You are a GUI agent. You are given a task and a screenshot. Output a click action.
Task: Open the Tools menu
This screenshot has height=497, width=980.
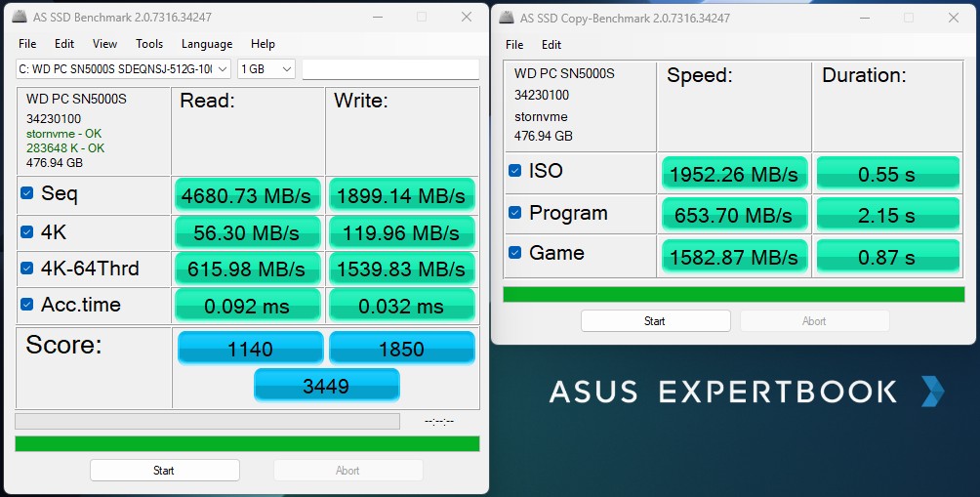point(149,44)
